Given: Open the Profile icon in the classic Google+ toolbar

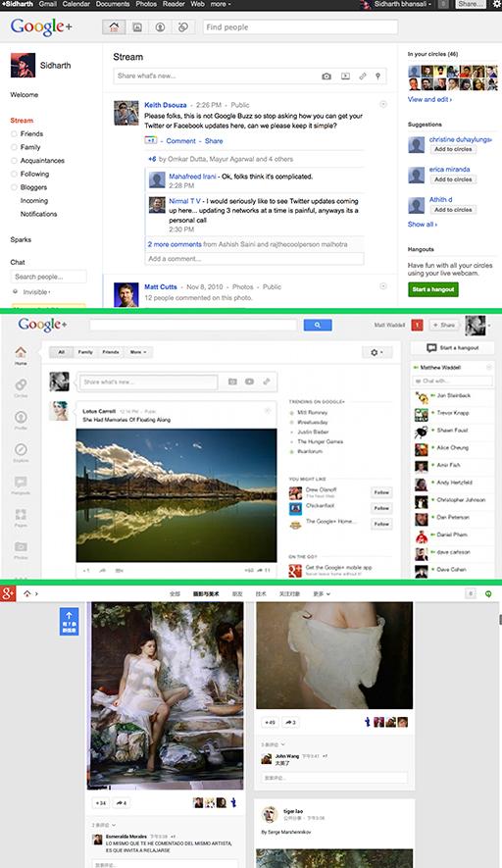Looking at the screenshot, I should pyautogui.click(x=160, y=27).
